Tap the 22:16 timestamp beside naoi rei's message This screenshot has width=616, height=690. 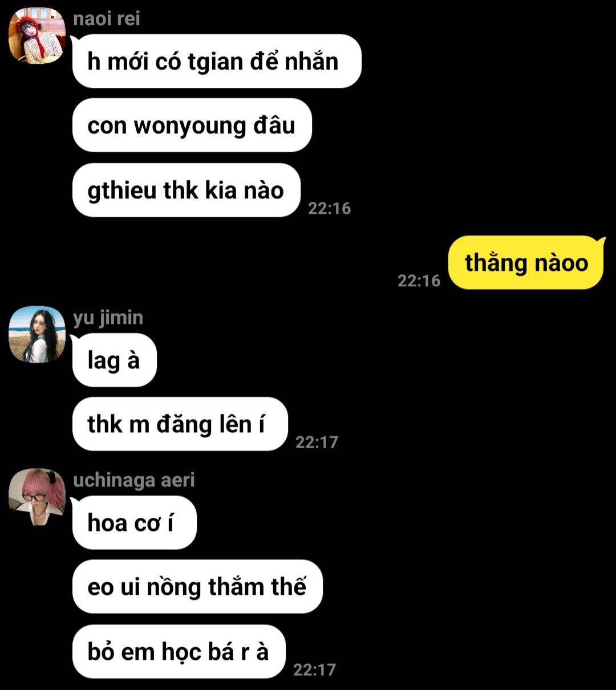(330, 208)
